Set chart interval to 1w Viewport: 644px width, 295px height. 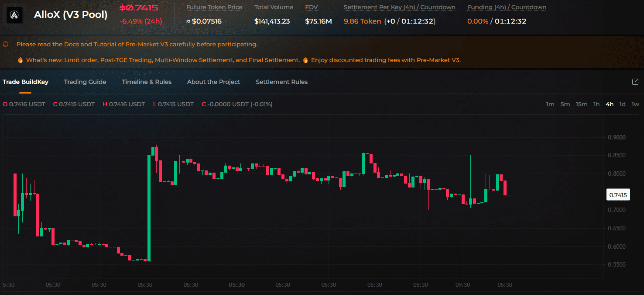[x=635, y=104]
